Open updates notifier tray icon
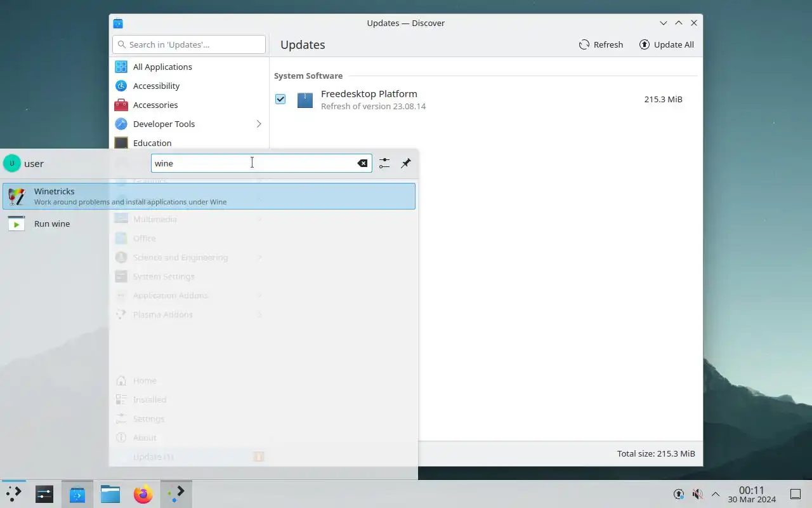This screenshot has height=508, width=812. 678,494
